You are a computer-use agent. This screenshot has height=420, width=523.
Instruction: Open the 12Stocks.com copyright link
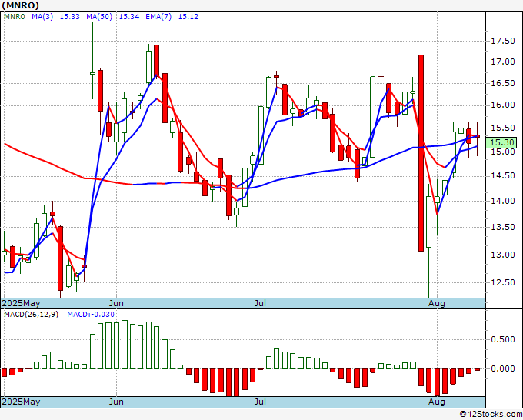[x=491, y=415]
